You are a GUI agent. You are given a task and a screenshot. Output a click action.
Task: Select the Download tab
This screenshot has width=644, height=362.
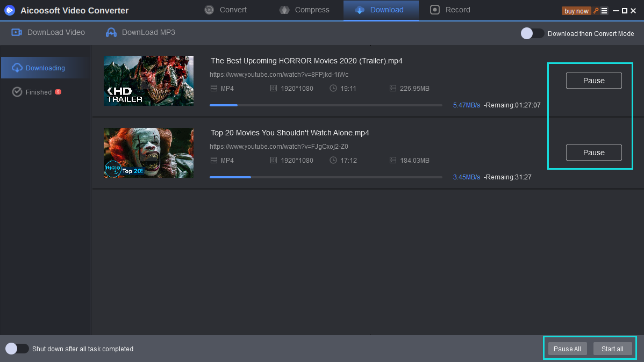[x=381, y=10]
